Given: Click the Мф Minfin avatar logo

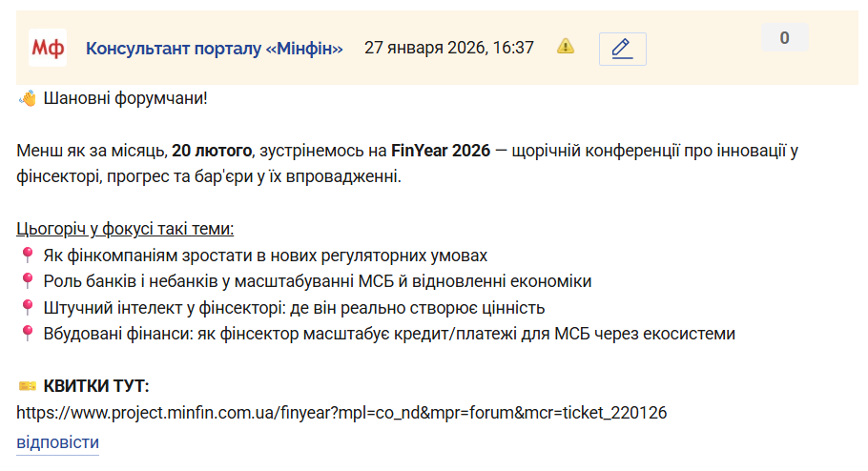Looking at the screenshot, I should (48, 48).
